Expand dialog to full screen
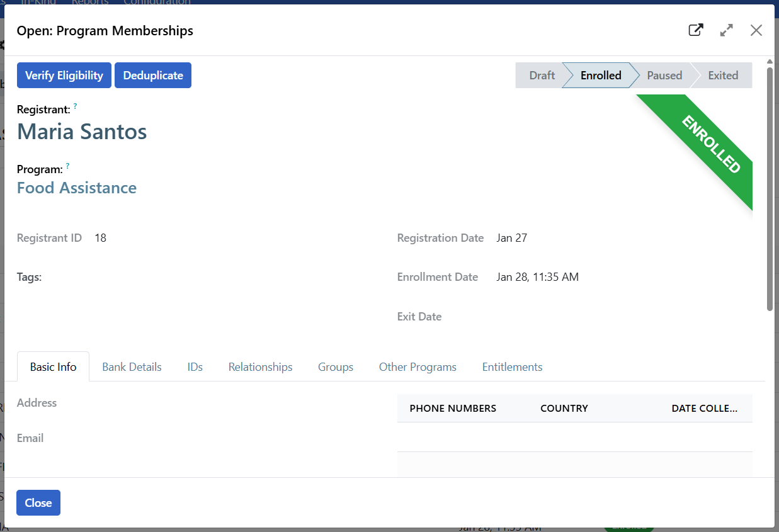779x532 pixels. click(726, 30)
